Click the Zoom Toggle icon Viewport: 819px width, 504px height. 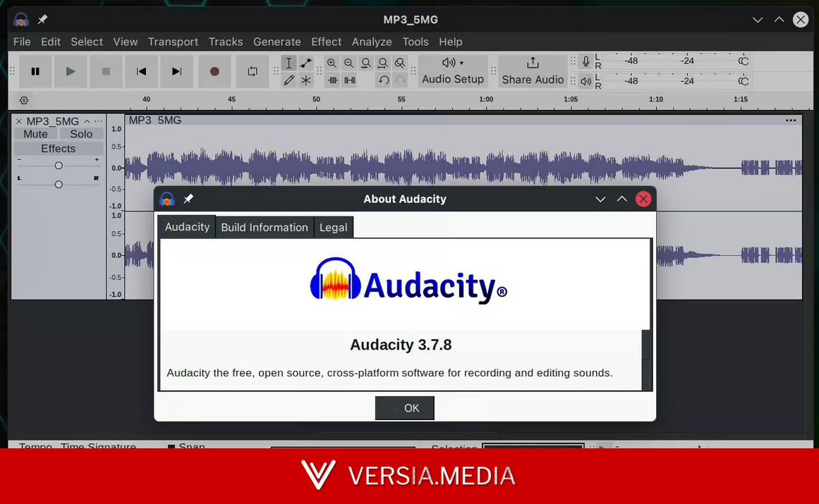click(x=400, y=63)
